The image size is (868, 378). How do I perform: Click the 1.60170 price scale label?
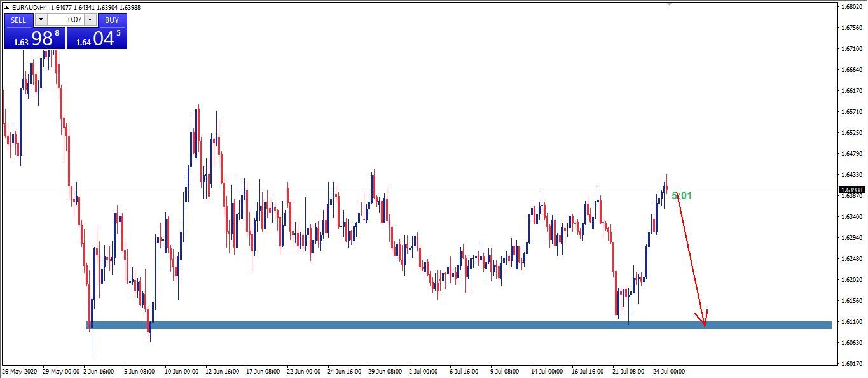coord(851,364)
